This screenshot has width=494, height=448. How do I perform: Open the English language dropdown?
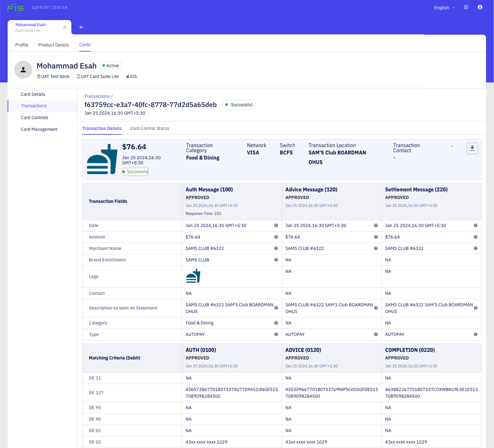(444, 7)
